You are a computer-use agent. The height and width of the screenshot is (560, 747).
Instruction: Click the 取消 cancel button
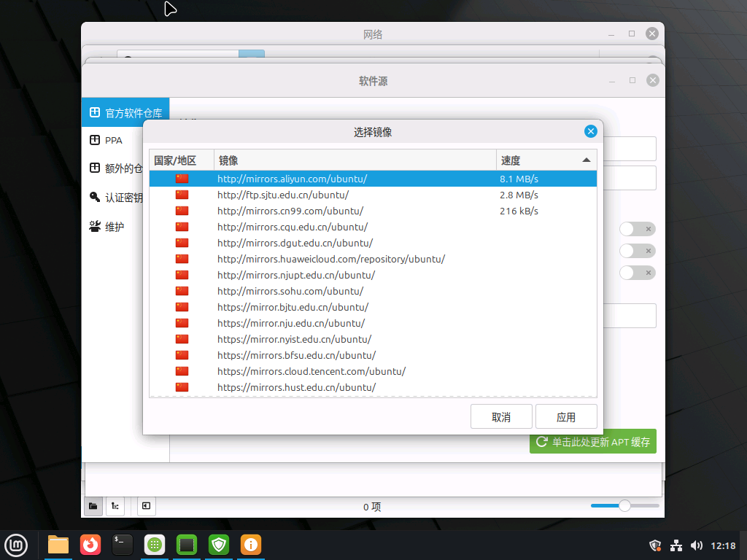pyautogui.click(x=501, y=416)
